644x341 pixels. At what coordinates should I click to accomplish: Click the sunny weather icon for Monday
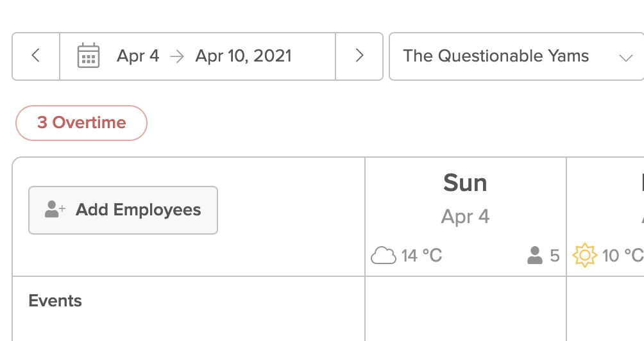pos(584,256)
